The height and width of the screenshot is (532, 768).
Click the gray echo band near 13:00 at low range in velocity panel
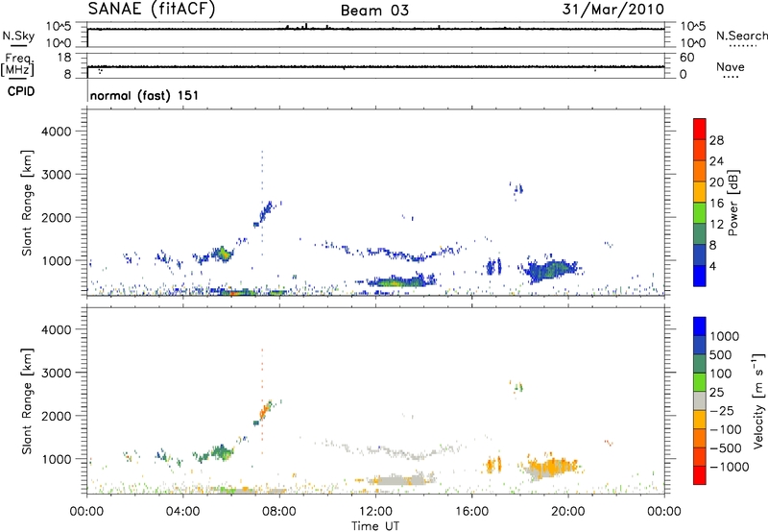[x=400, y=479]
